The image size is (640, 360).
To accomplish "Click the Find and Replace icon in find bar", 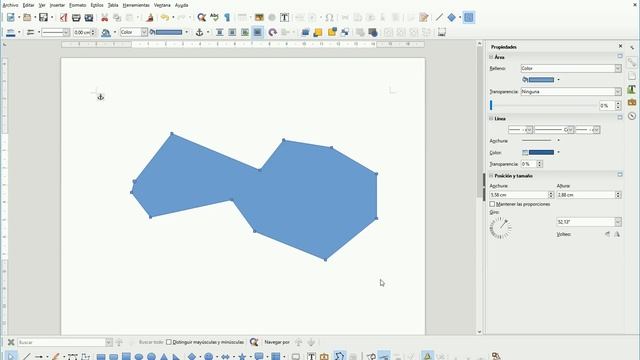I will 254,342.
